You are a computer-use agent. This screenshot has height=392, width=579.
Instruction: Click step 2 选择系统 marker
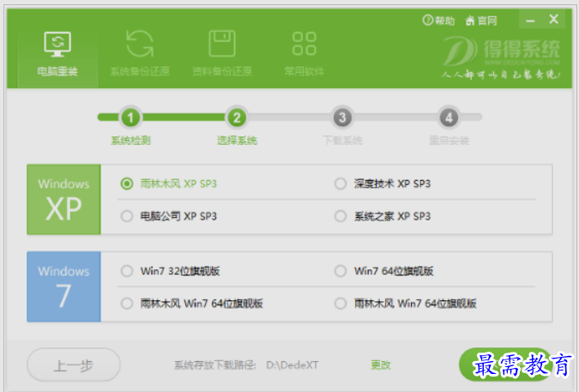[237, 118]
